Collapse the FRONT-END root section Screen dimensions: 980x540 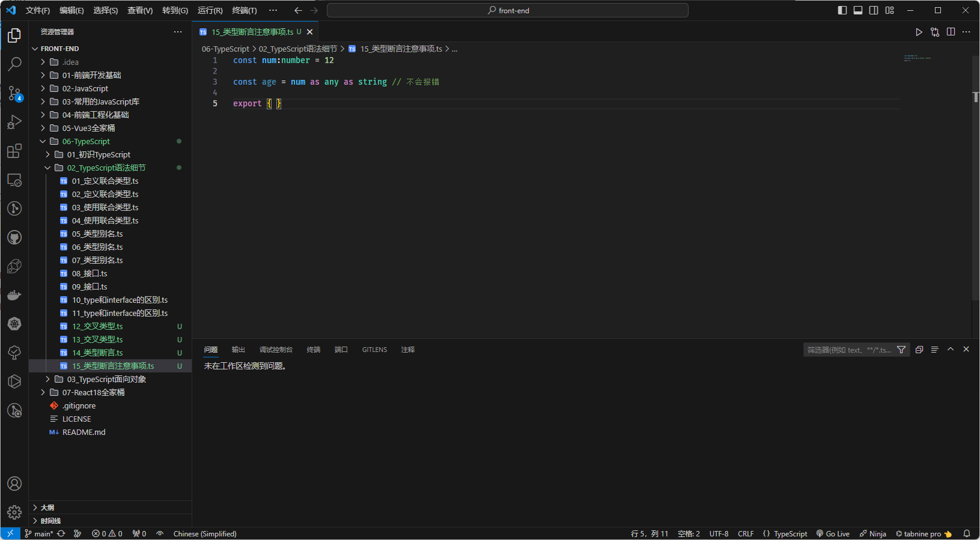[110, 49]
